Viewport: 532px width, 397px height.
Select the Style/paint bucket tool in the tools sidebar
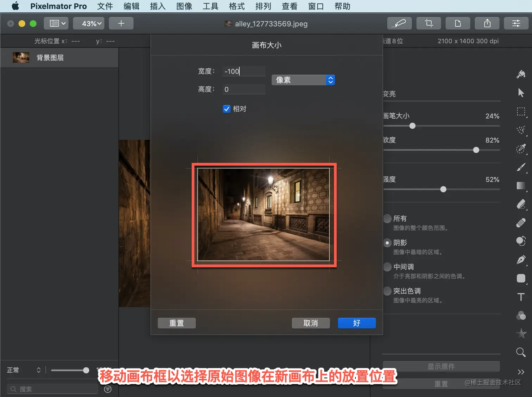[521, 74]
